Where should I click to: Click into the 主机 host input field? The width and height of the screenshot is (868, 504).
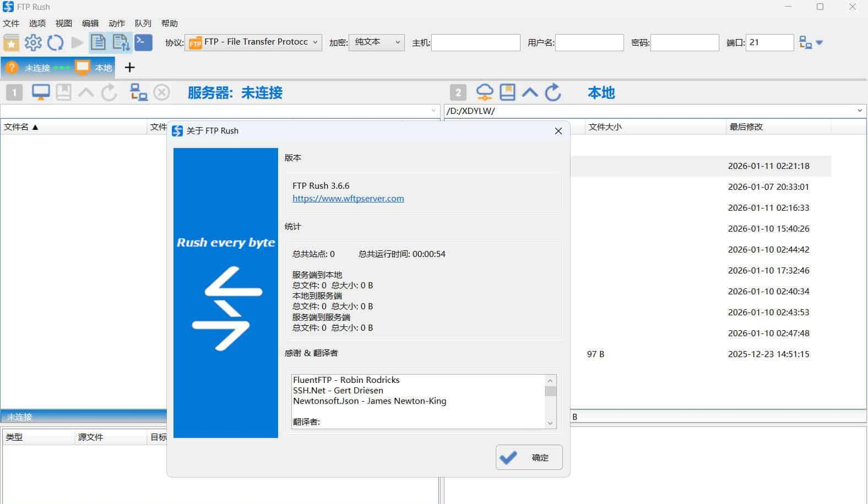click(475, 42)
